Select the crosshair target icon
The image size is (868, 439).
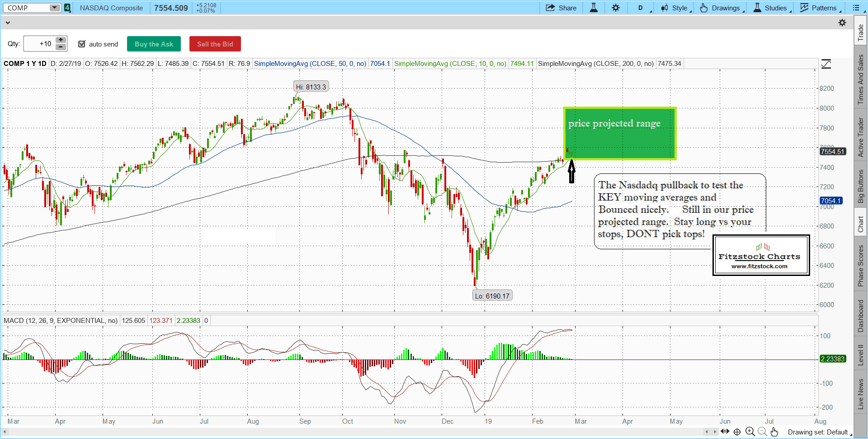click(x=737, y=432)
